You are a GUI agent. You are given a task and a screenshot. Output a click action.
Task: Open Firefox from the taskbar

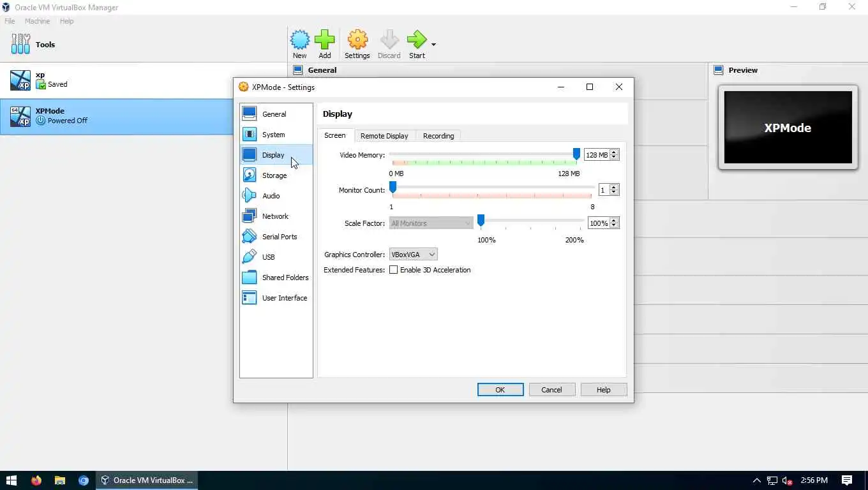tap(36, 480)
